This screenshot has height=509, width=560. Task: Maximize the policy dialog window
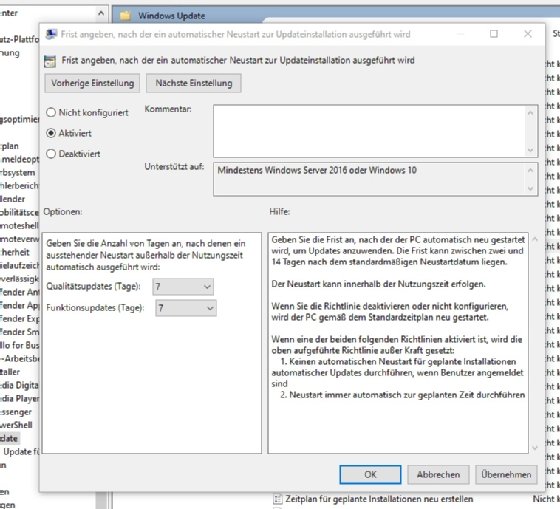(494, 34)
